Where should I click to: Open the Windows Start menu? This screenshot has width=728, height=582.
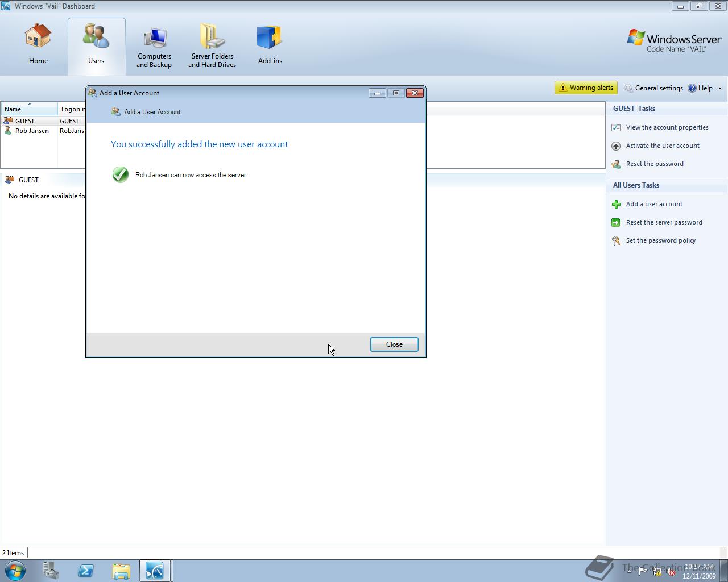coord(15,571)
